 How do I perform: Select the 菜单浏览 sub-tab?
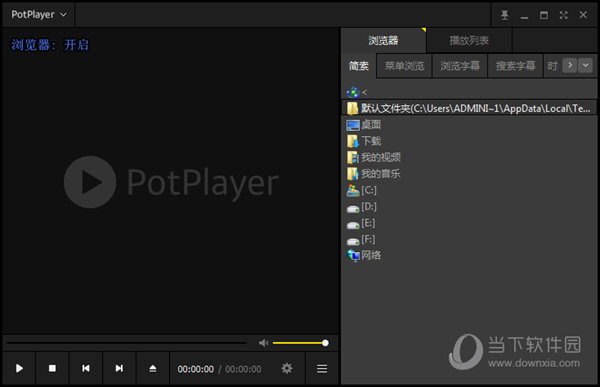coord(404,66)
